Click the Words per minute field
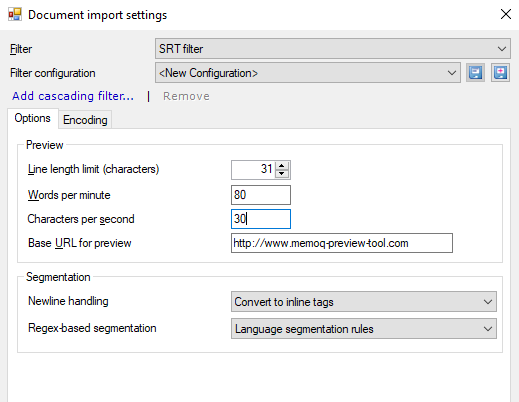The height and width of the screenshot is (402, 519). pyautogui.click(x=261, y=195)
